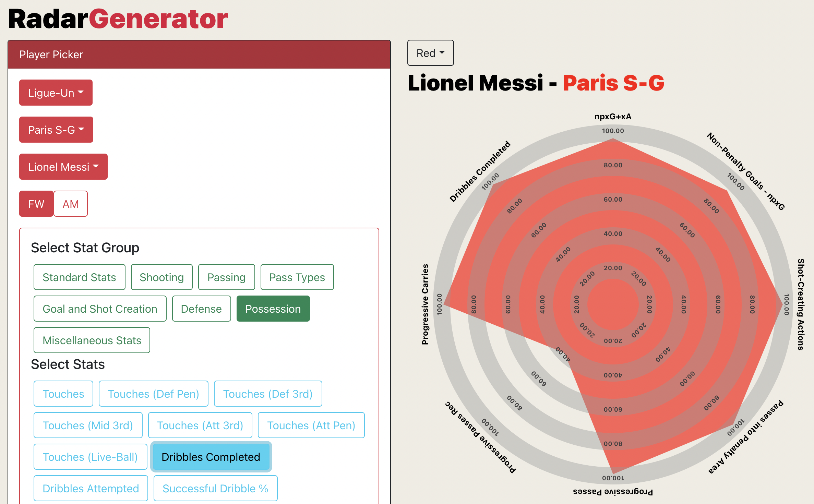The width and height of the screenshot is (814, 504).
Task: Switch to the Passing stat group
Action: click(226, 277)
